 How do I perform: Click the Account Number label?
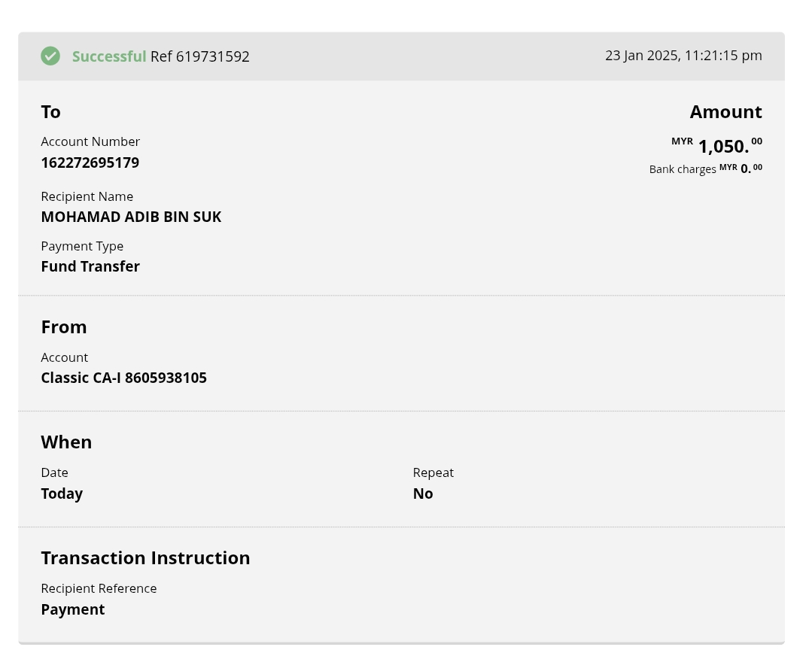[90, 141]
